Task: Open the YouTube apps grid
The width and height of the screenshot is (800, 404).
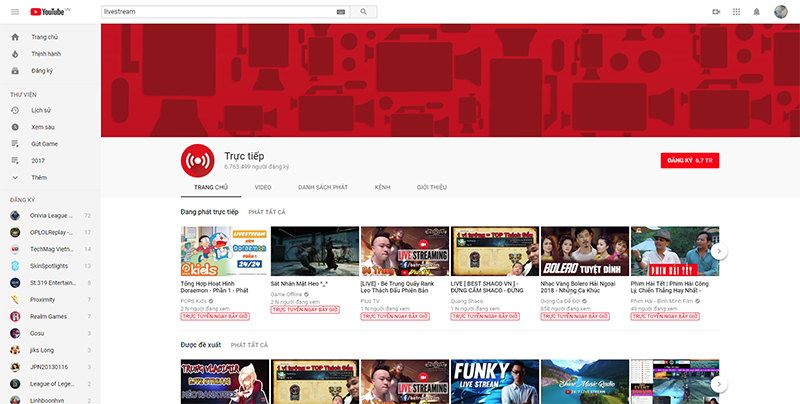Action: coord(737,11)
